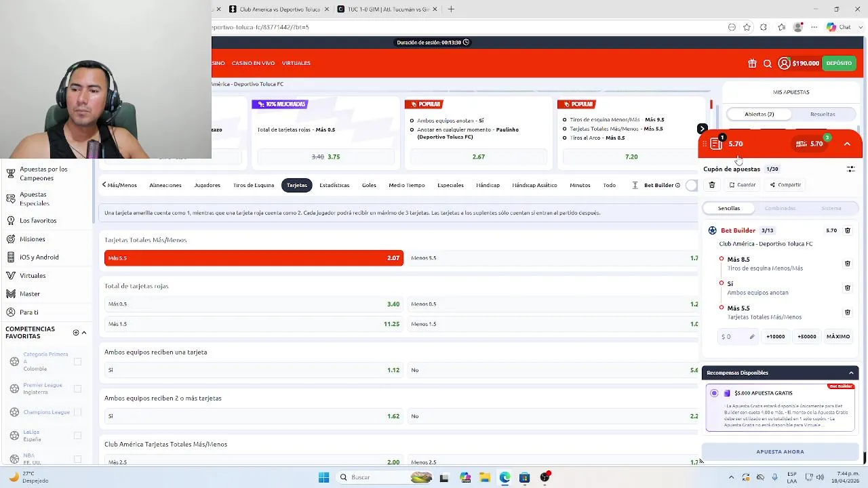The width and height of the screenshot is (868, 488).
Task: Select the Combinadas bet type tab
Action: 780,208
